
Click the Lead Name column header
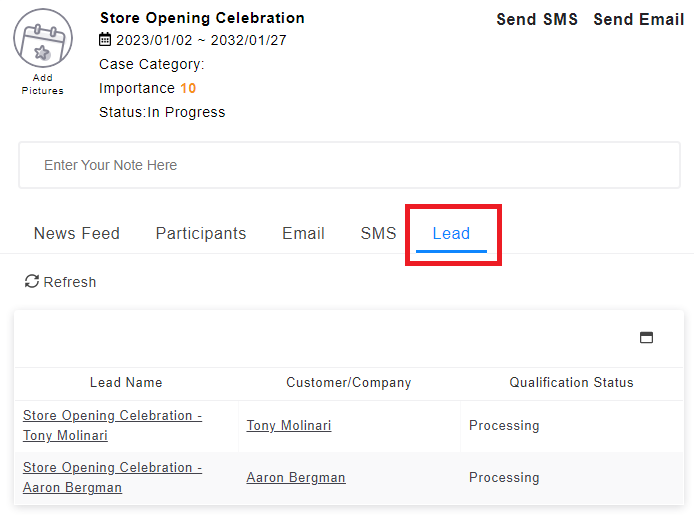pos(126,383)
